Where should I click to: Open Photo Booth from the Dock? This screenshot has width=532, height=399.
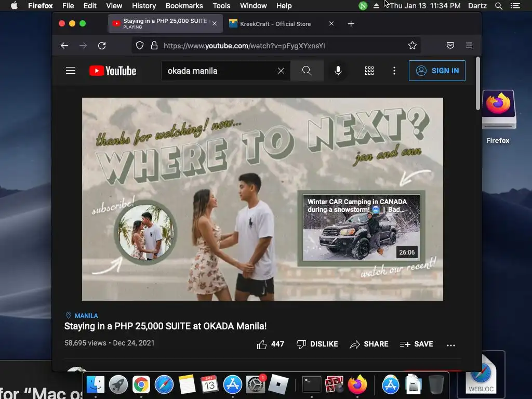[x=334, y=385]
